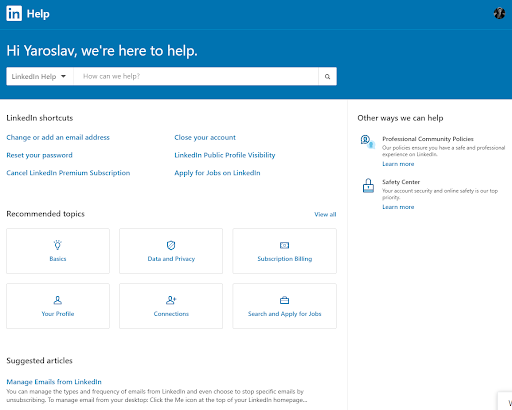
Task: Open 'Cancel LinkedIn Premium Subscription' link
Action: [x=68, y=173]
